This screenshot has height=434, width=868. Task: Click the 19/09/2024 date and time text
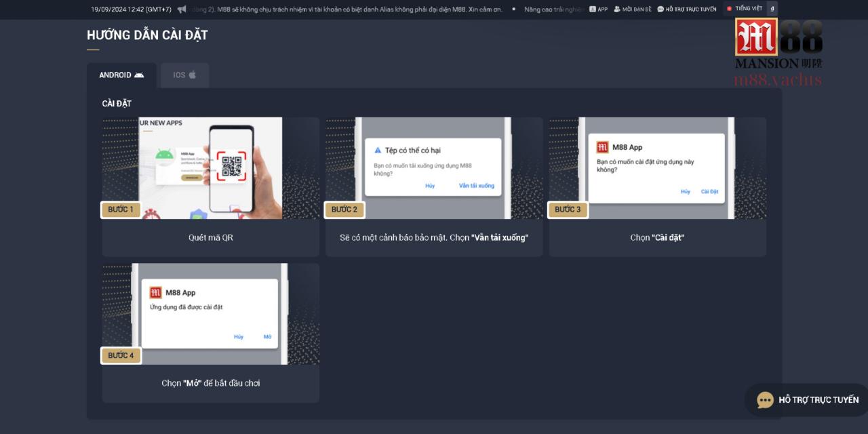click(131, 9)
